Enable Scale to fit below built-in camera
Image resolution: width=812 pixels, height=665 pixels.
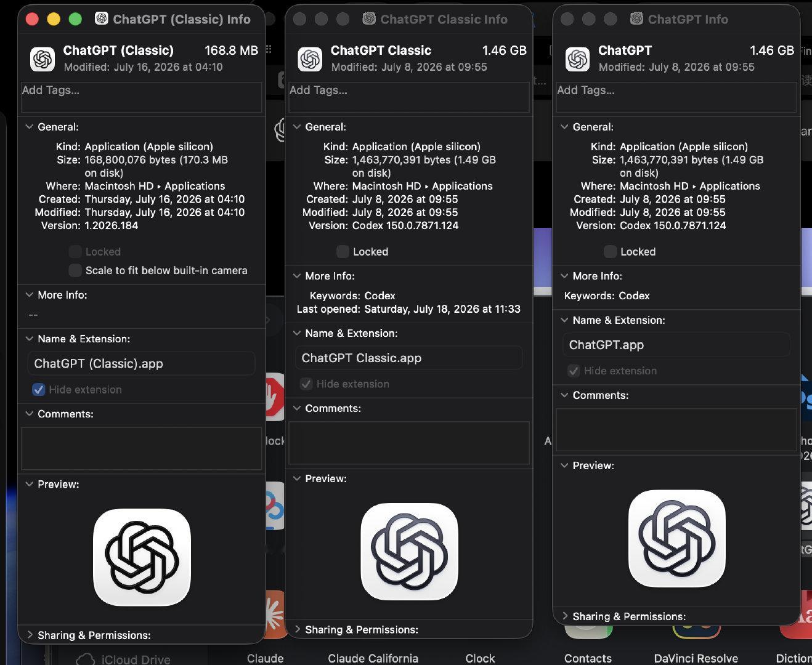[75, 270]
